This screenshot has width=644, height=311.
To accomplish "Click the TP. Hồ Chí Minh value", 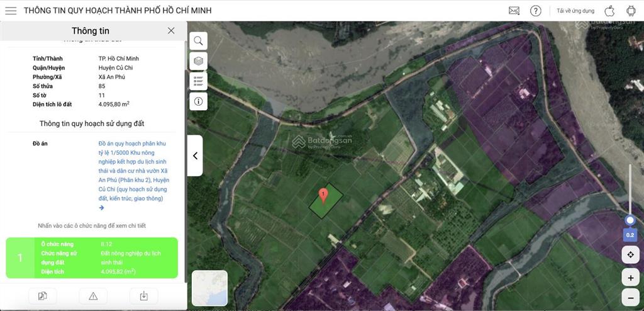I will 118,59.
